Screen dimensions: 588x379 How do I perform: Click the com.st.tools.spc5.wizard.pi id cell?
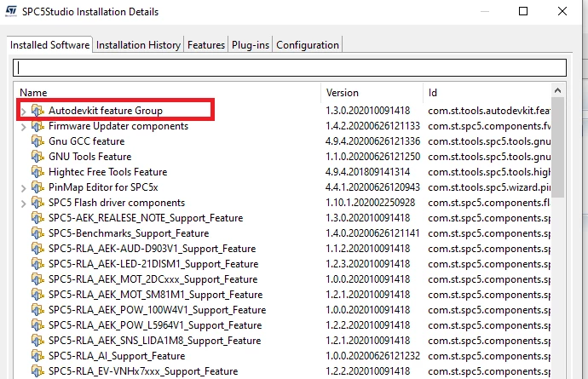coord(489,187)
